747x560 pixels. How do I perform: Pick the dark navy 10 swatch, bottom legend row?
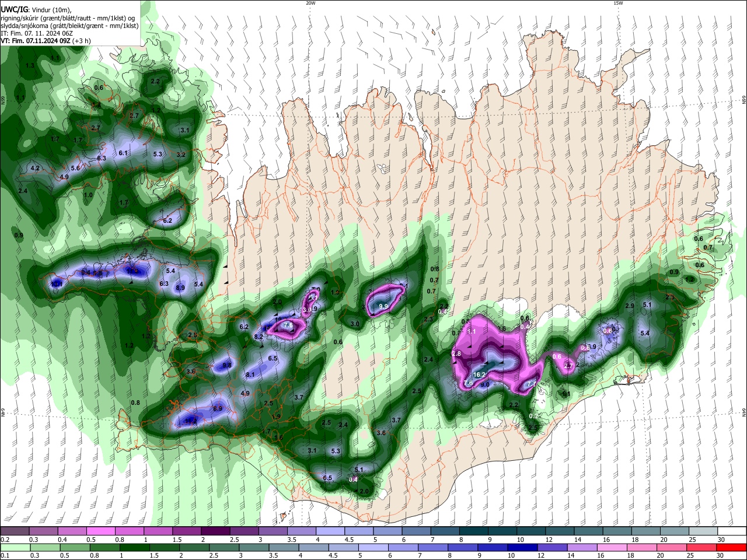pos(522,547)
